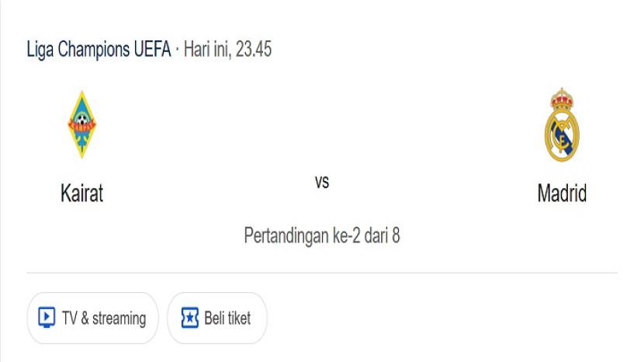644x362 pixels.
Task: Select the Madrid team name
Action: click(x=561, y=193)
